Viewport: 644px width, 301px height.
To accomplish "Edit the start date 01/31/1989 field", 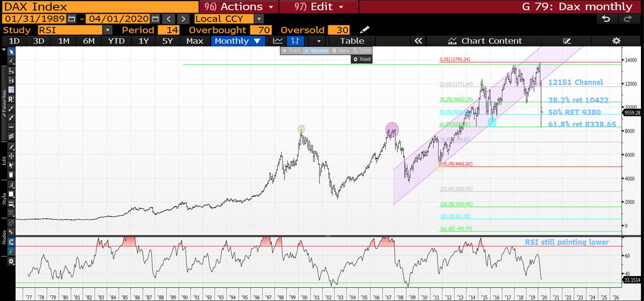I will tap(34, 18).
